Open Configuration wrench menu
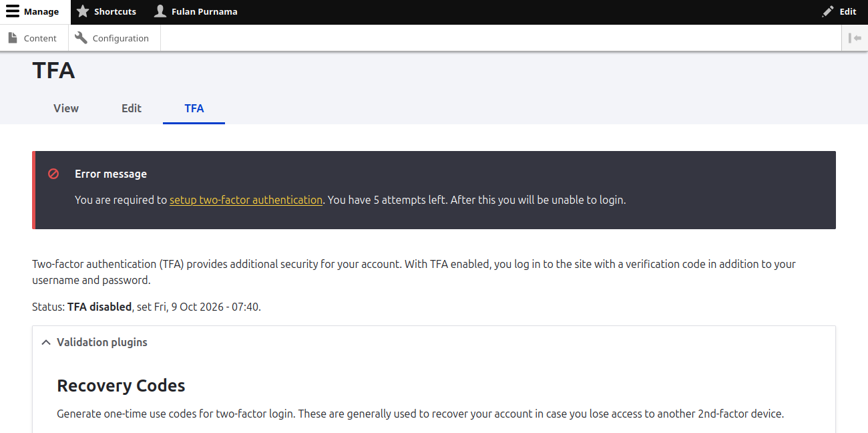Screen dimensions: 868x433 point(114,38)
